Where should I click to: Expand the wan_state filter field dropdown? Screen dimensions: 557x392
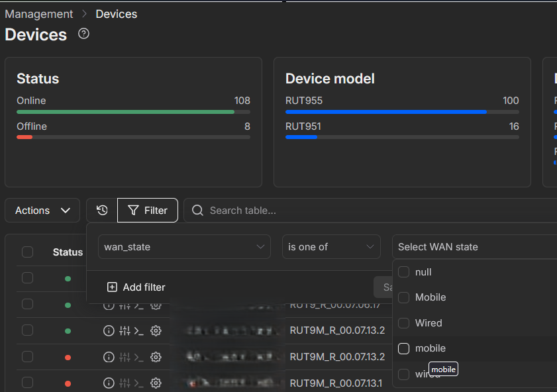tap(184, 247)
